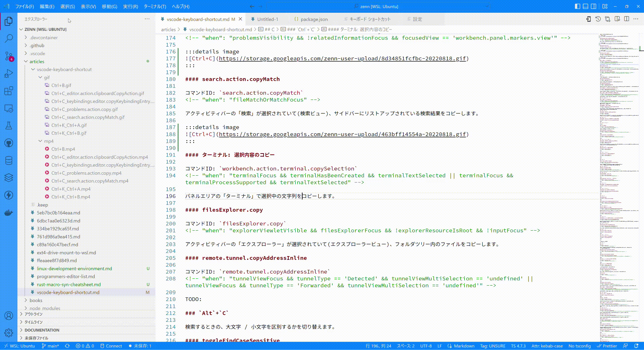The image size is (644, 350).
Task: Open the Extensions view
Action: pyautogui.click(x=9, y=91)
